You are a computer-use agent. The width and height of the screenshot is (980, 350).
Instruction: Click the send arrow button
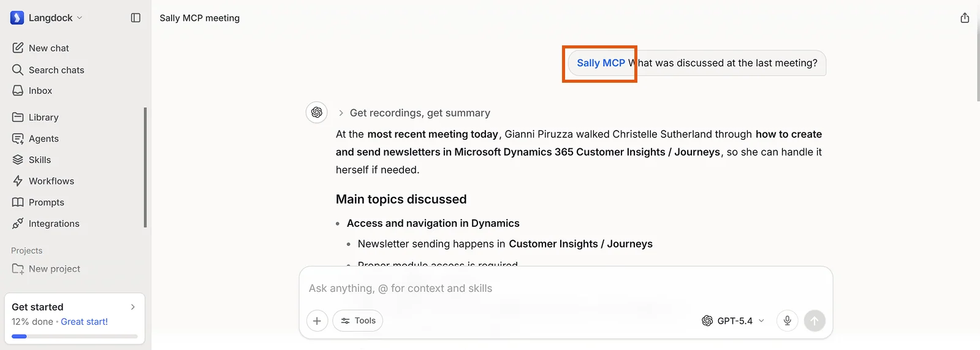[815, 321]
